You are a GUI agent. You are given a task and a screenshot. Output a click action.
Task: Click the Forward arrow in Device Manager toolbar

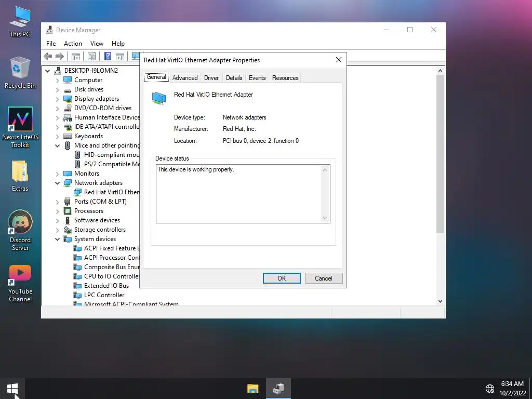(60, 56)
